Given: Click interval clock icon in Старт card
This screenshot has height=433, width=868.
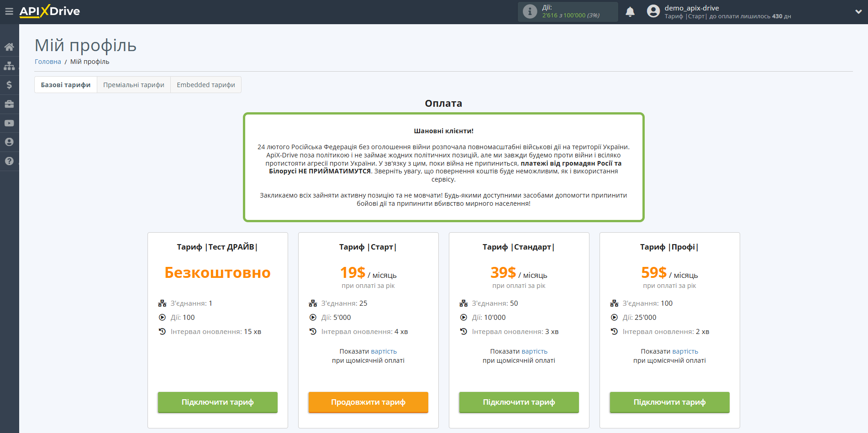Looking at the screenshot, I should (313, 332).
